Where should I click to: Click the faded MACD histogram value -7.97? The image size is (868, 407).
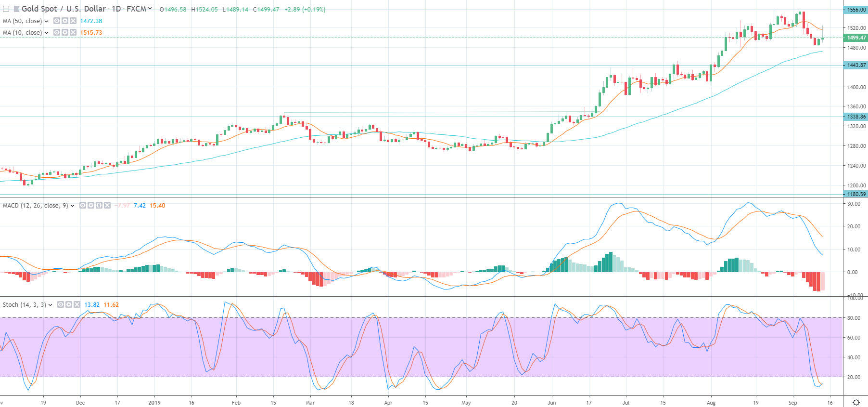[x=122, y=206]
